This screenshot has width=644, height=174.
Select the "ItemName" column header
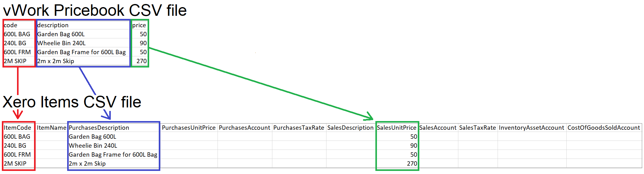tap(52, 128)
